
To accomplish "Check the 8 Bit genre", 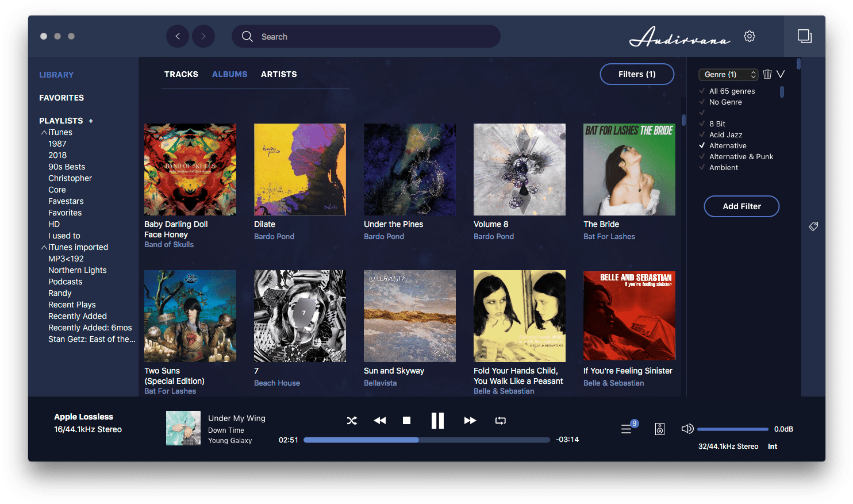I will click(x=702, y=124).
